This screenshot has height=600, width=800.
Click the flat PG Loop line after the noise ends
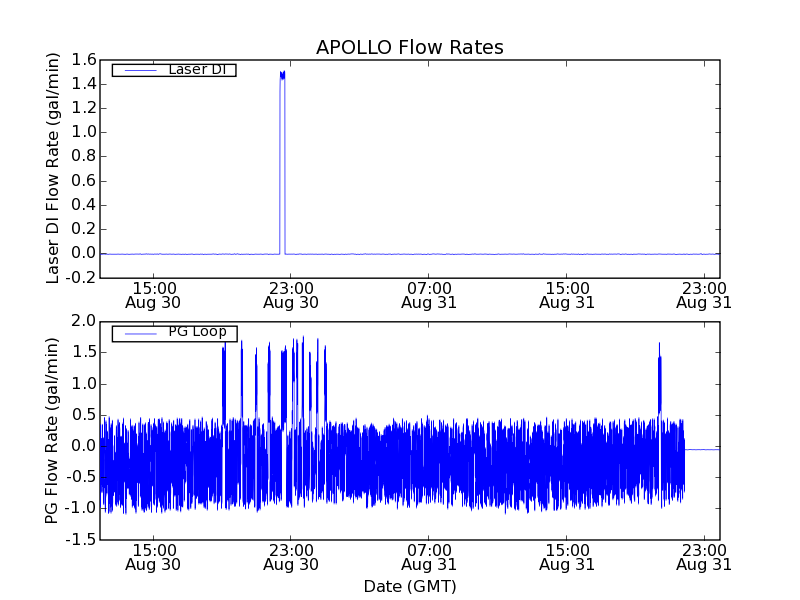pos(702,449)
